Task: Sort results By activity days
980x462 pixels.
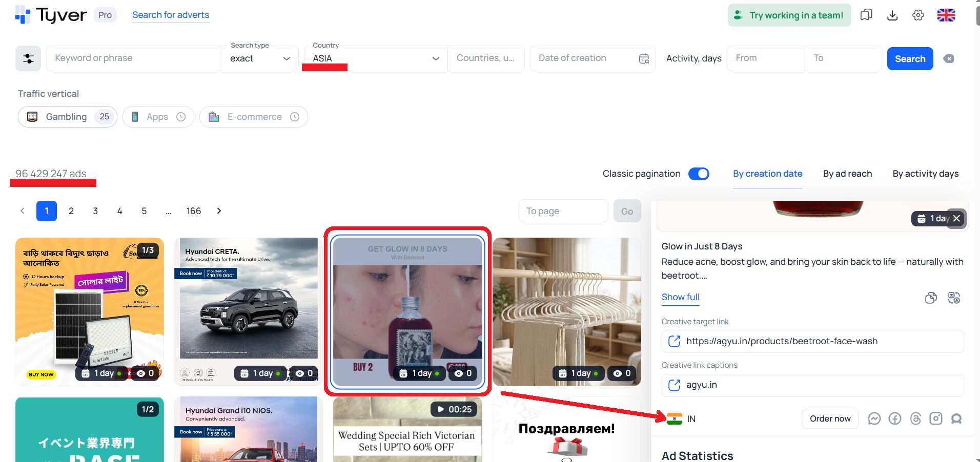Action: coord(926,174)
